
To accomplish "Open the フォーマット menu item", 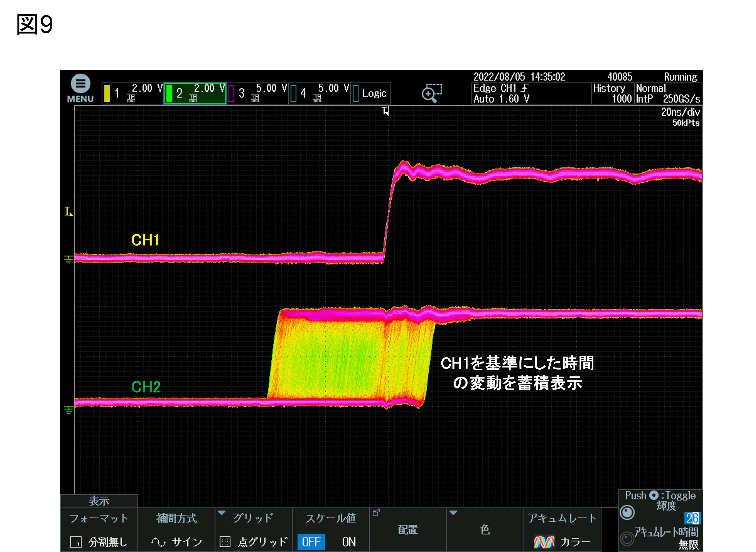I will [99, 529].
